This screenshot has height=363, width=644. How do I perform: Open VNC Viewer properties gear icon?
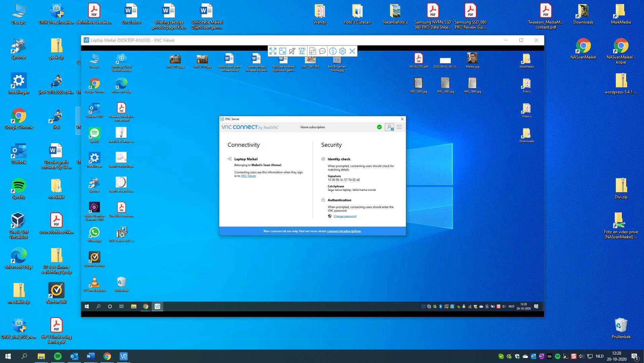click(x=343, y=51)
